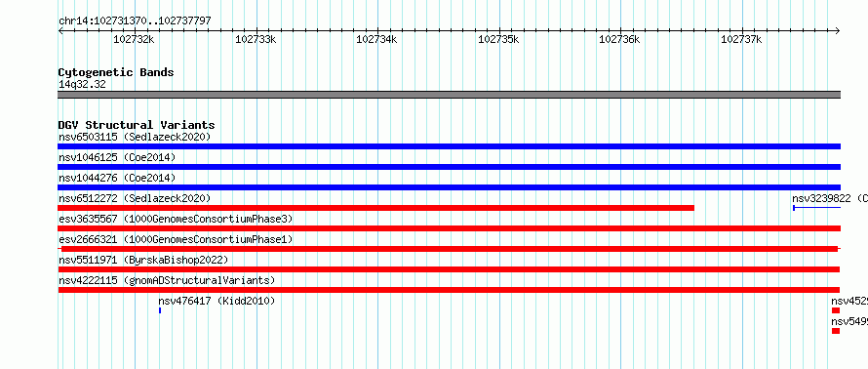868x369 pixels.
Task: Open the nsv476417 (Kidd2010) label
Action: point(217,301)
